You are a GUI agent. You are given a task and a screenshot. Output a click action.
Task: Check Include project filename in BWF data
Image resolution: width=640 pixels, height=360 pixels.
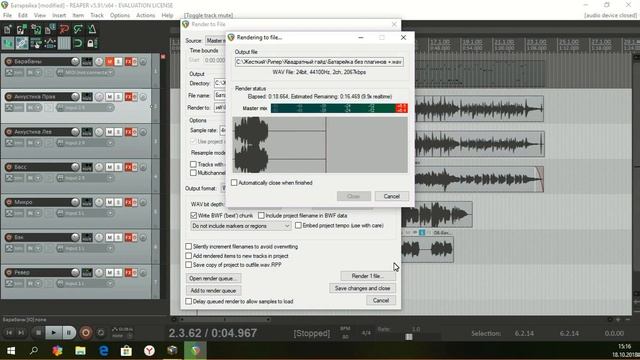(x=261, y=215)
